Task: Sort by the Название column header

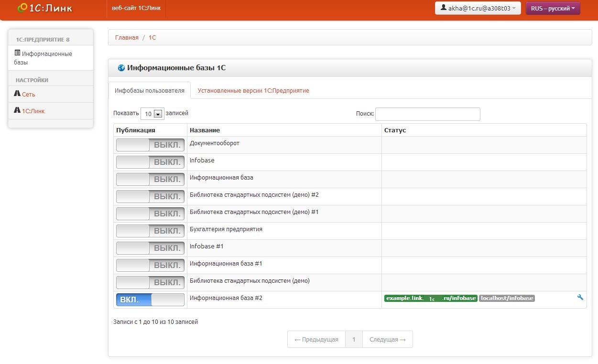Action: coord(284,130)
